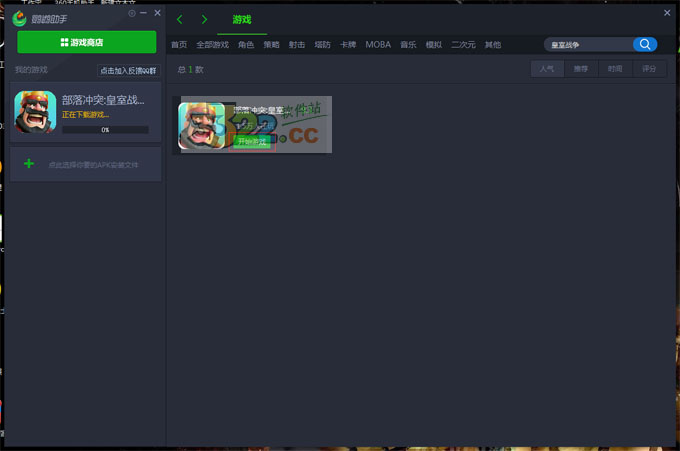680x451 pixels.
Task: Click the assistant logo icon at top-left
Action: click(19, 19)
